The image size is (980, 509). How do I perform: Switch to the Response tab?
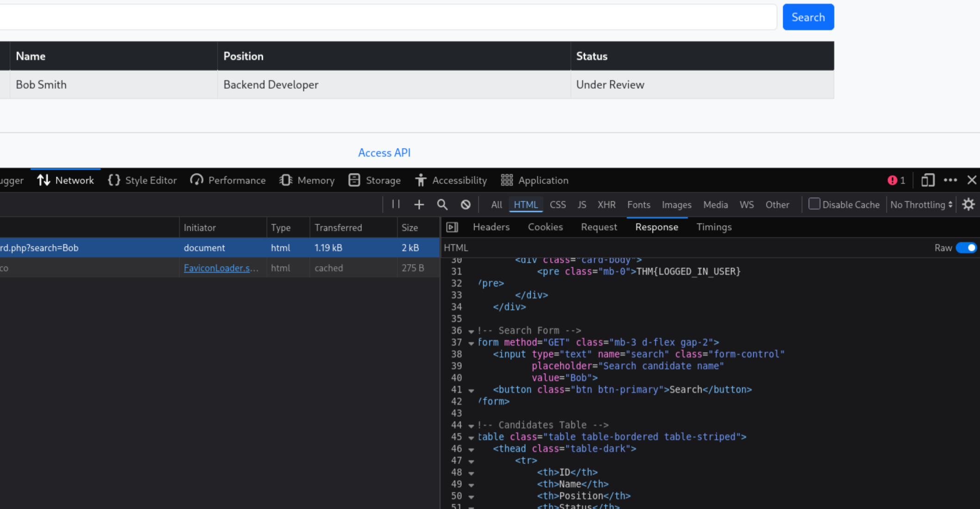657,227
